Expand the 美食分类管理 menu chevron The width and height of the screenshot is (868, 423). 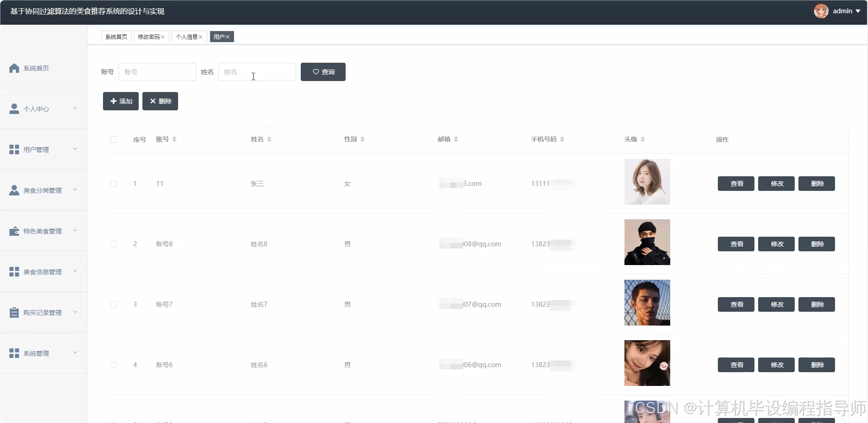click(75, 190)
